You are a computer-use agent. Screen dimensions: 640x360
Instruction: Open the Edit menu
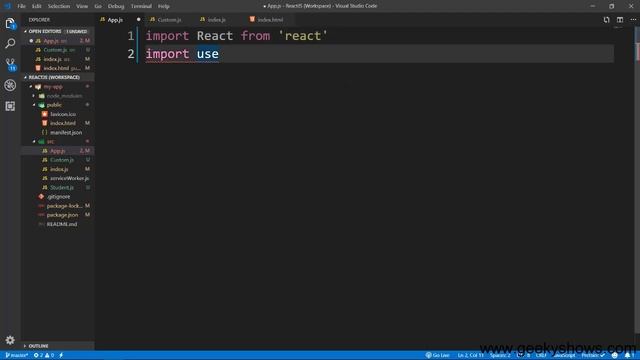point(37,6)
